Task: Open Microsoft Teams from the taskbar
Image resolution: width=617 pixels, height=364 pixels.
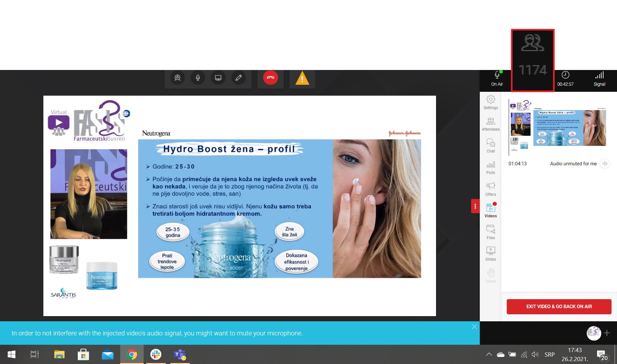Action: (180, 354)
